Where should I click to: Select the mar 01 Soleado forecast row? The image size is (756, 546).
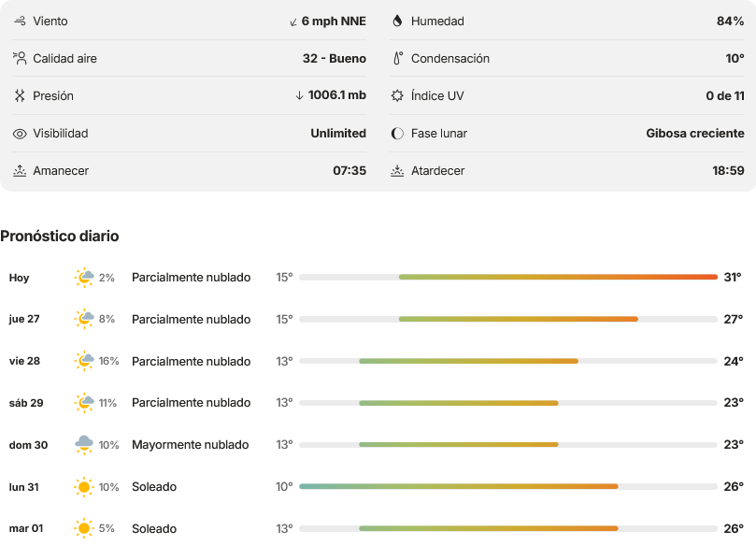[x=376, y=528]
